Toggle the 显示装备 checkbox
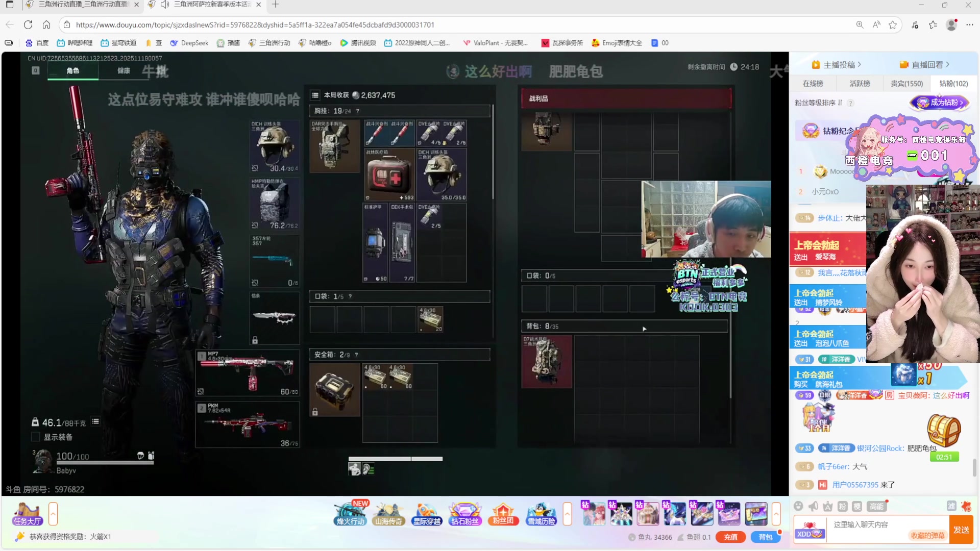980x551 pixels. (x=36, y=437)
